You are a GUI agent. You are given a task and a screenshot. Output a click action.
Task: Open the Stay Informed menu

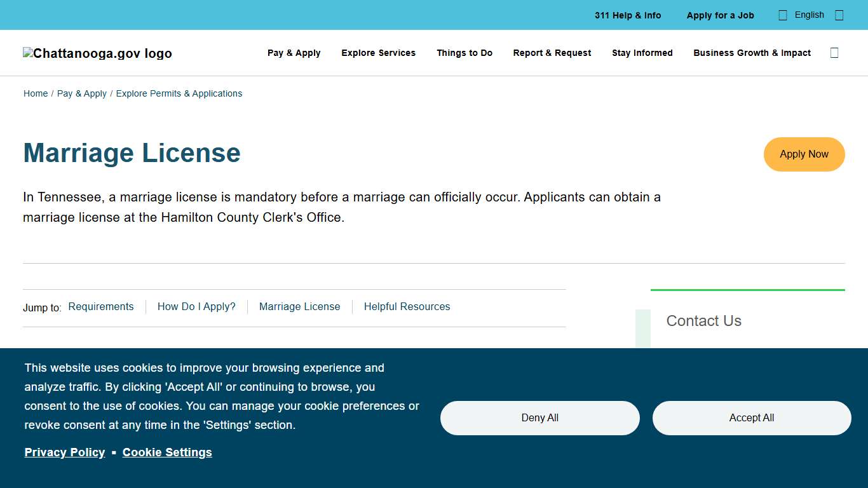[x=642, y=53]
